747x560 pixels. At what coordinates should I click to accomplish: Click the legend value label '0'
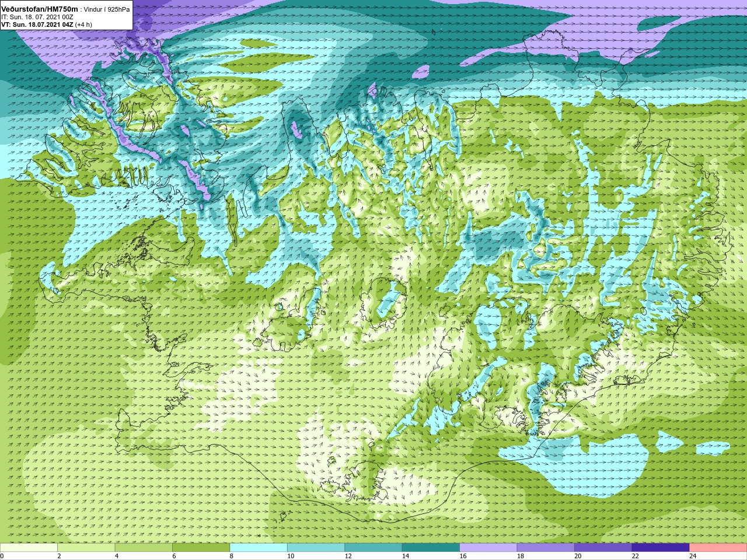point(2,556)
